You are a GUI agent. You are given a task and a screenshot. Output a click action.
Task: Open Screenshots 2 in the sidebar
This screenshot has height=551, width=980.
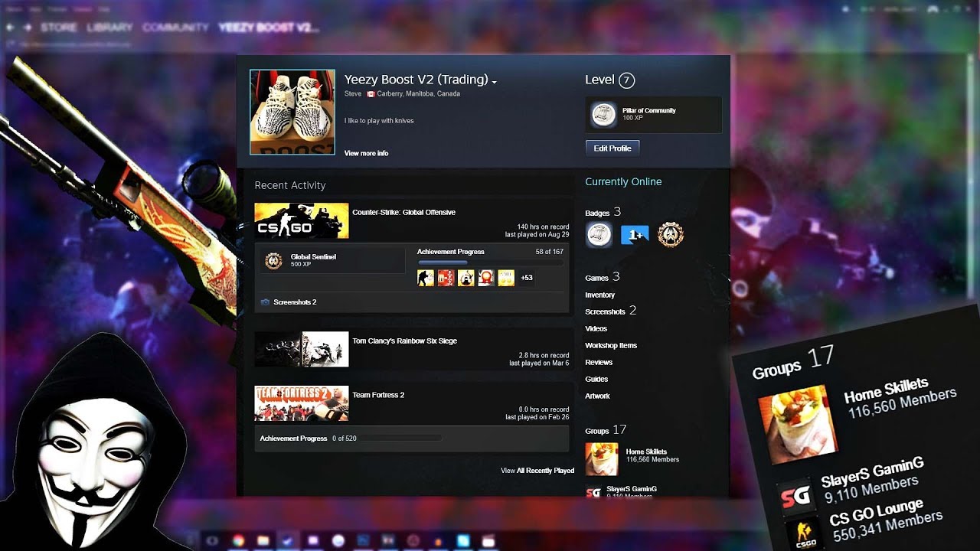click(610, 311)
